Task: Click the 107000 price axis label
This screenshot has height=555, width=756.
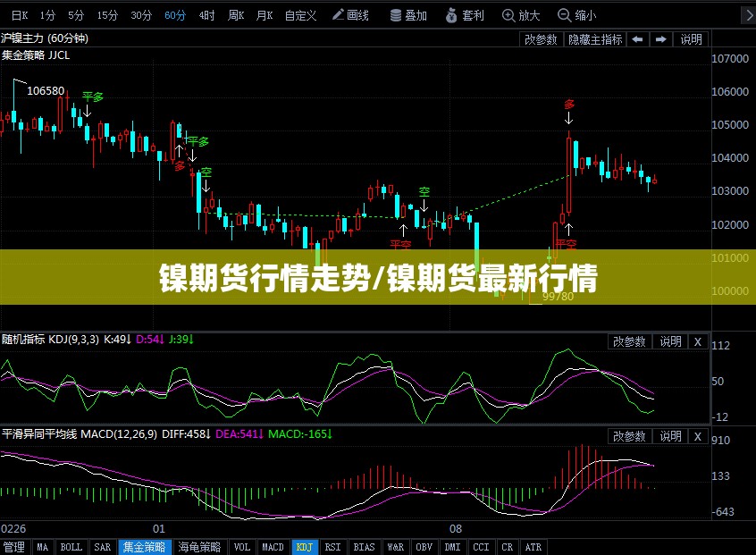Action: point(730,58)
